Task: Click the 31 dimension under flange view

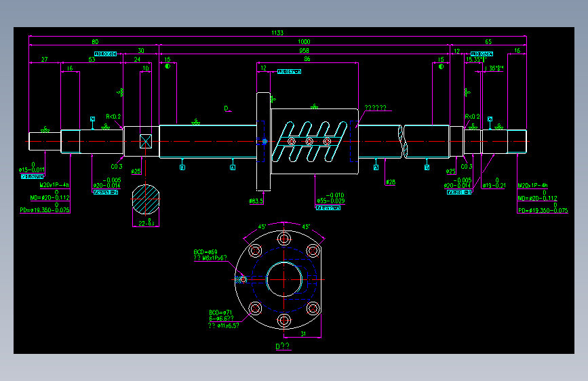Action: [303, 334]
